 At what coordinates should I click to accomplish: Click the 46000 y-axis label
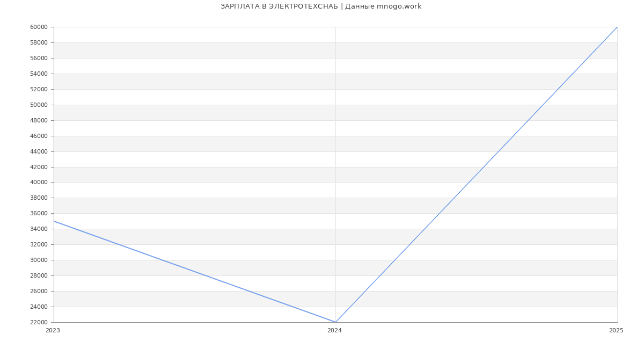39,136
